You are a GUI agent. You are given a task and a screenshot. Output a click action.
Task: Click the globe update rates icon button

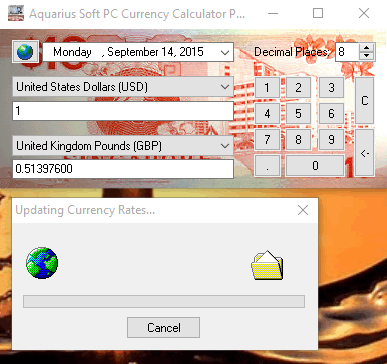point(25,52)
